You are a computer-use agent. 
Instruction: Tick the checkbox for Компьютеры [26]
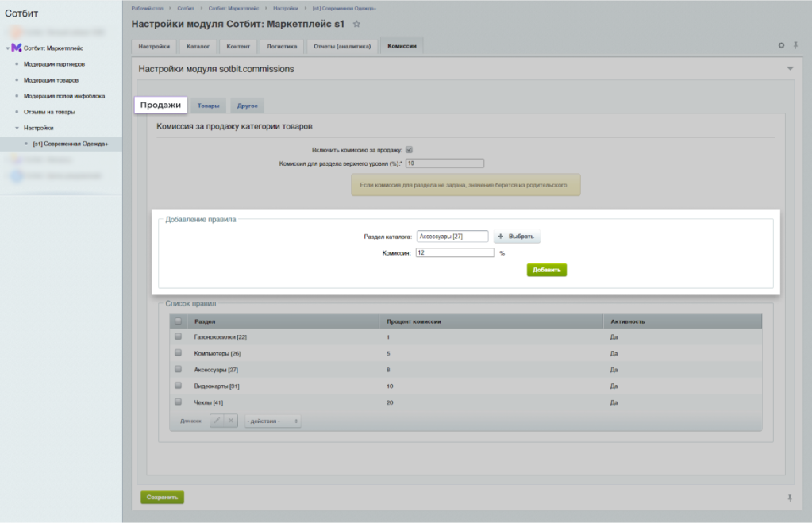[x=178, y=352]
